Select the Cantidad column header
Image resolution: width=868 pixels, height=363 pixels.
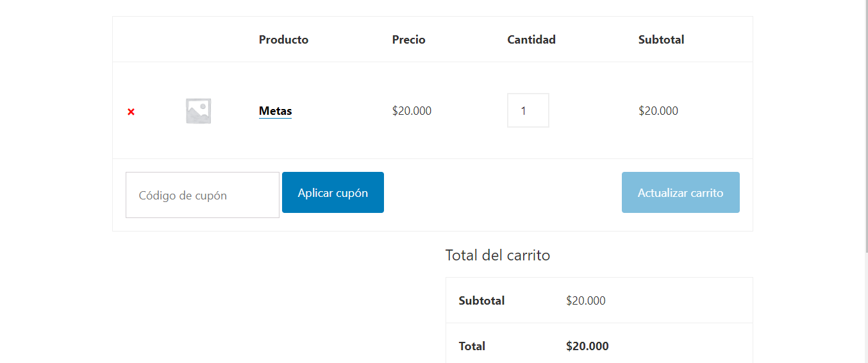531,40
